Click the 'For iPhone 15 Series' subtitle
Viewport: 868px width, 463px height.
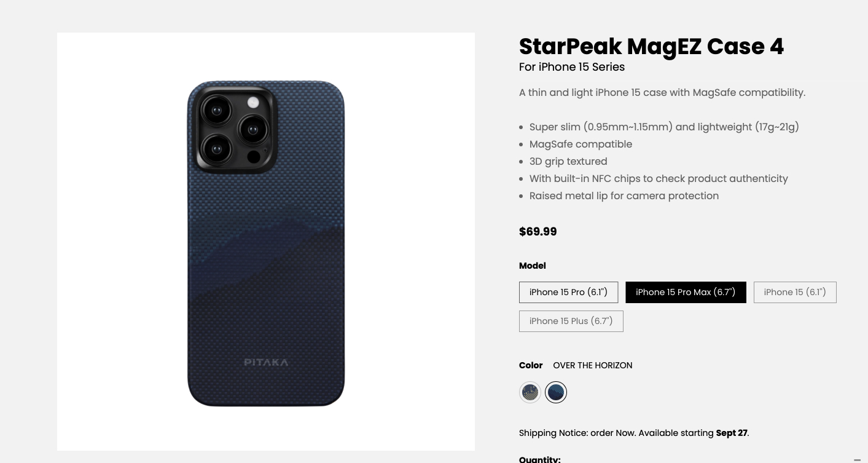[x=571, y=67]
